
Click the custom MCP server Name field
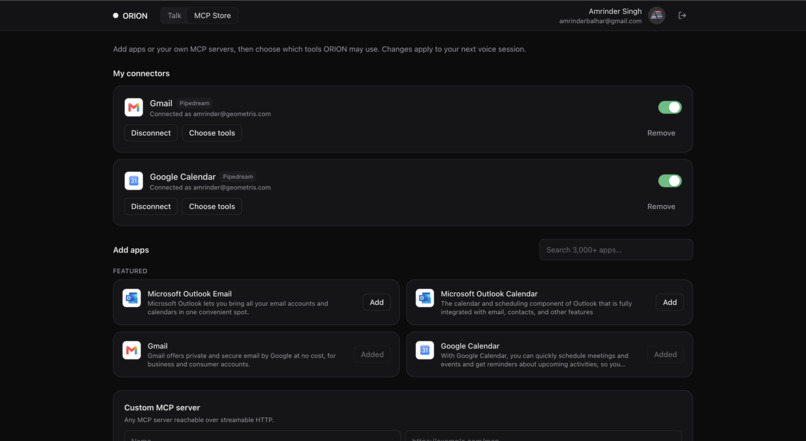(x=262, y=436)
